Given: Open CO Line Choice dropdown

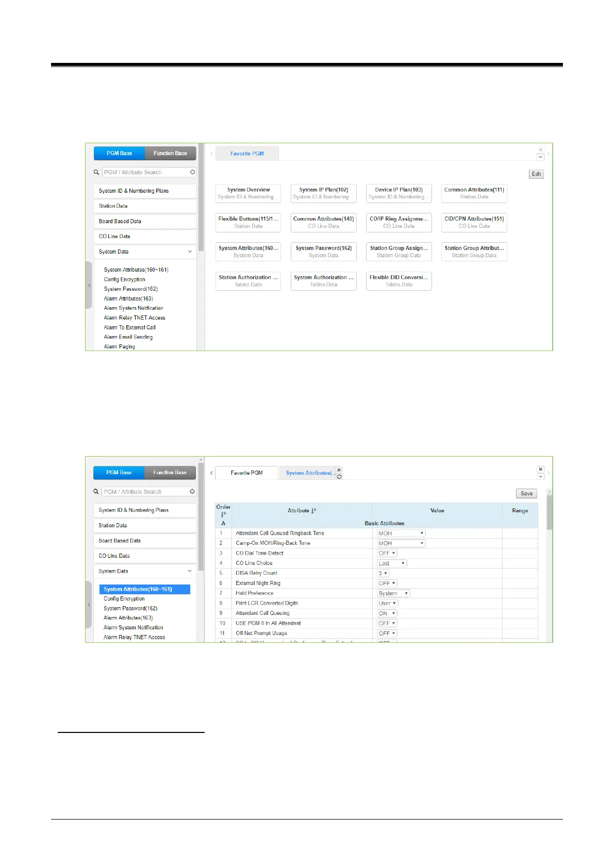Looking at the screenshot, I should [x=392, y=563].
